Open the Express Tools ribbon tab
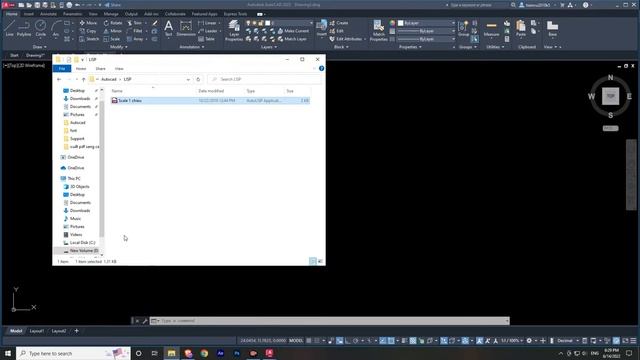 [x=235, y=14]
